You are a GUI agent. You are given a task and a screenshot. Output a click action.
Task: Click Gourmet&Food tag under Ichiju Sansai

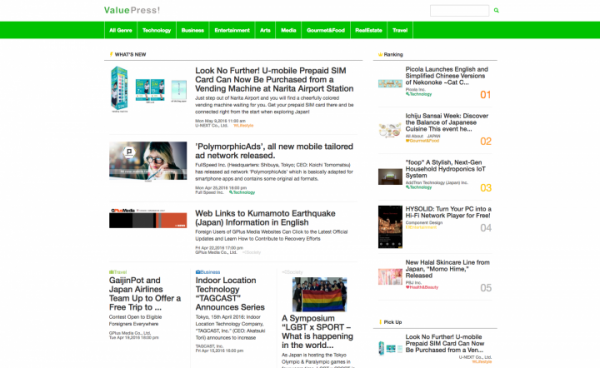pyautogui.click(x=422, y=140)
